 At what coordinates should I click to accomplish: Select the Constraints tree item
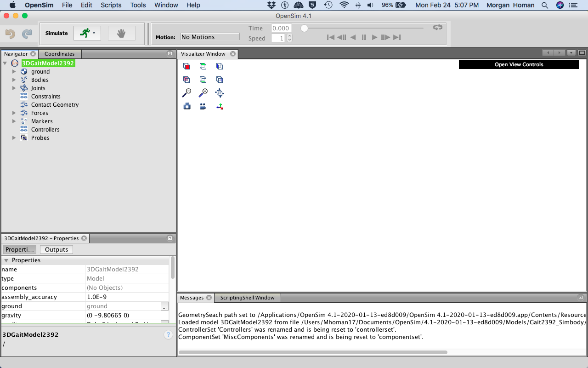pos(45,97)
